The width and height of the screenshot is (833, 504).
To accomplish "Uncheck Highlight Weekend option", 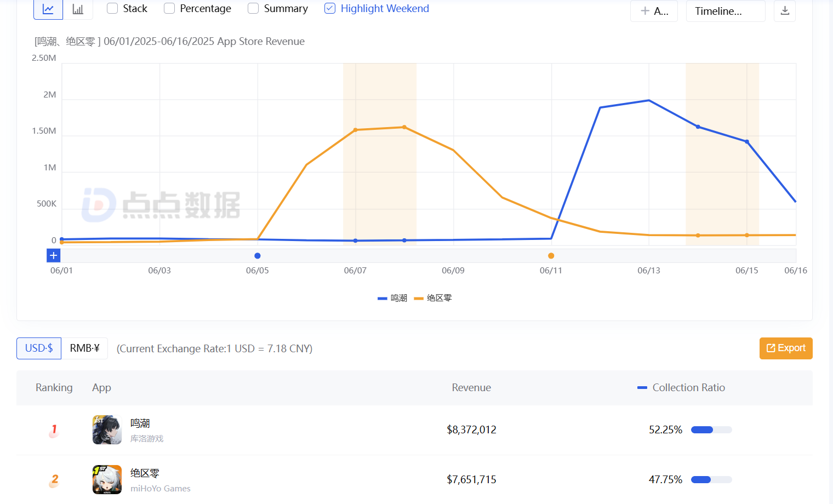I will pos(330,8).
